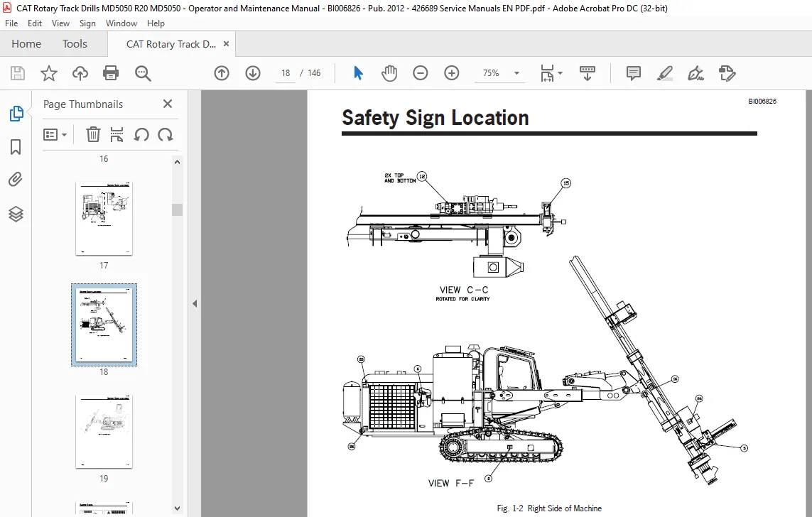
Task: Add a star bookmark to this file
Action: tap(49, 73)
